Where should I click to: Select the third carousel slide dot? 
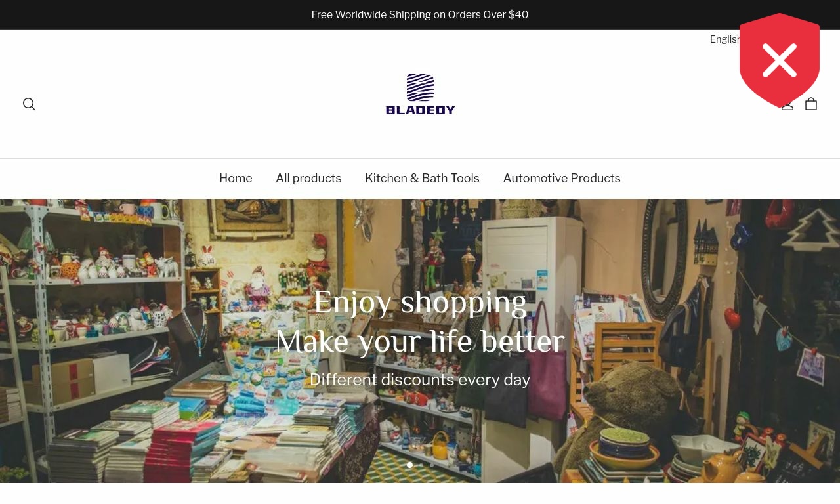click(432, 465)
